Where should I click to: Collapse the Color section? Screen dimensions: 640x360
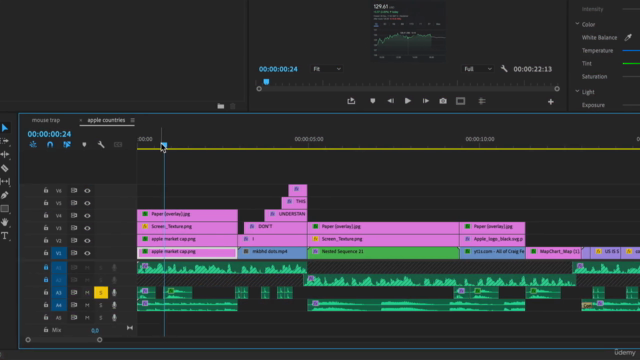[x=577, y=24]
